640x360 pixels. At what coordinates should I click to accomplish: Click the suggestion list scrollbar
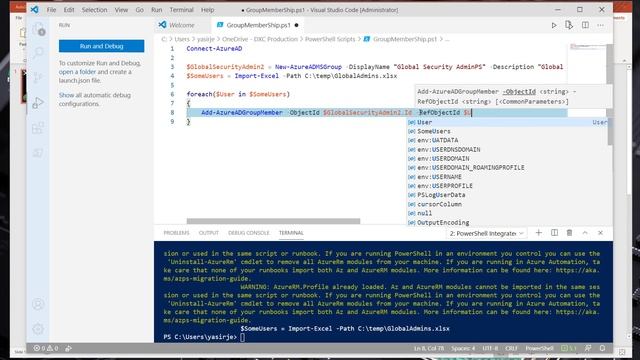pyautogui.click(x=610, y=131)
